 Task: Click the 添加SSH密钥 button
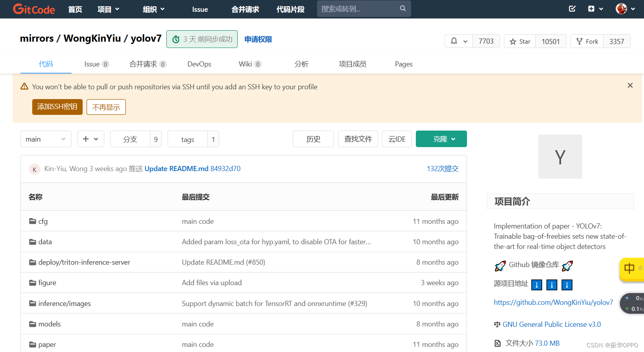57,107
